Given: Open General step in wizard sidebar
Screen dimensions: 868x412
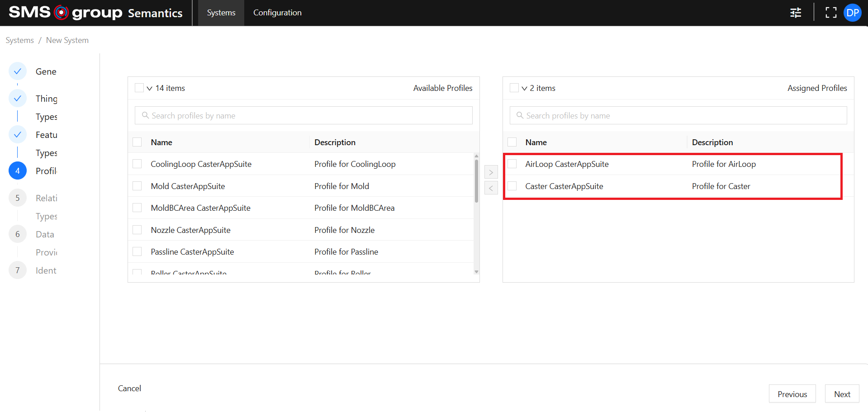Looking at the screenshot, I should (x=46, y=71).
